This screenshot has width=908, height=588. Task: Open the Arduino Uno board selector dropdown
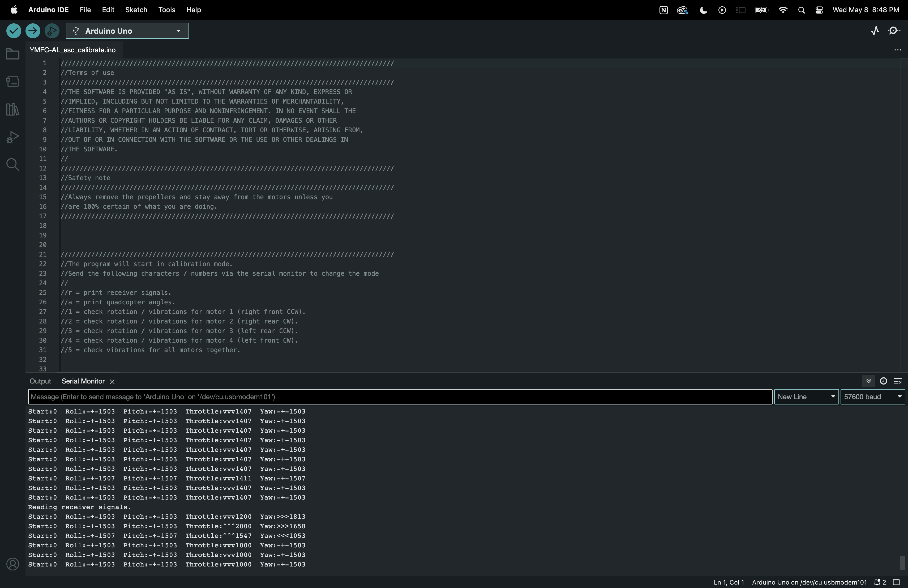127,31
